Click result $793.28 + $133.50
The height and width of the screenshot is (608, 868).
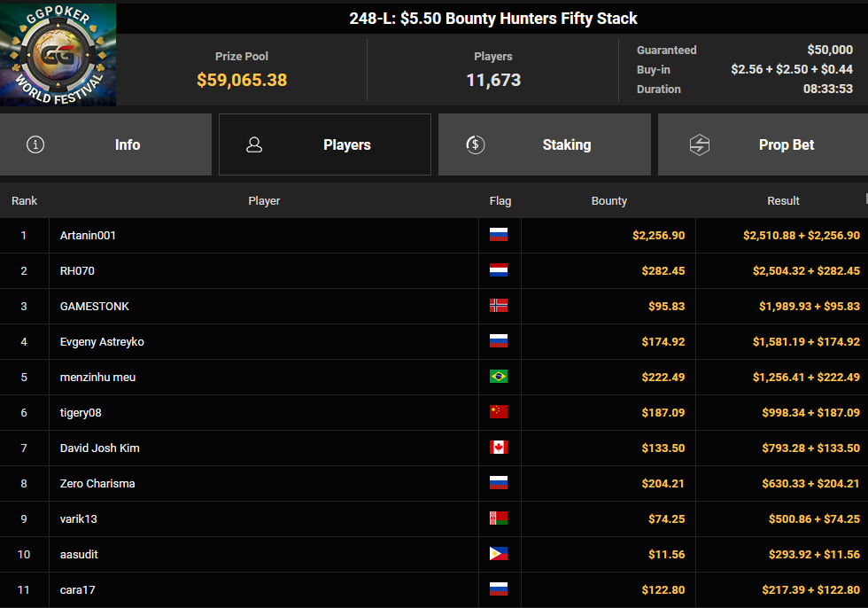point(811,448)
